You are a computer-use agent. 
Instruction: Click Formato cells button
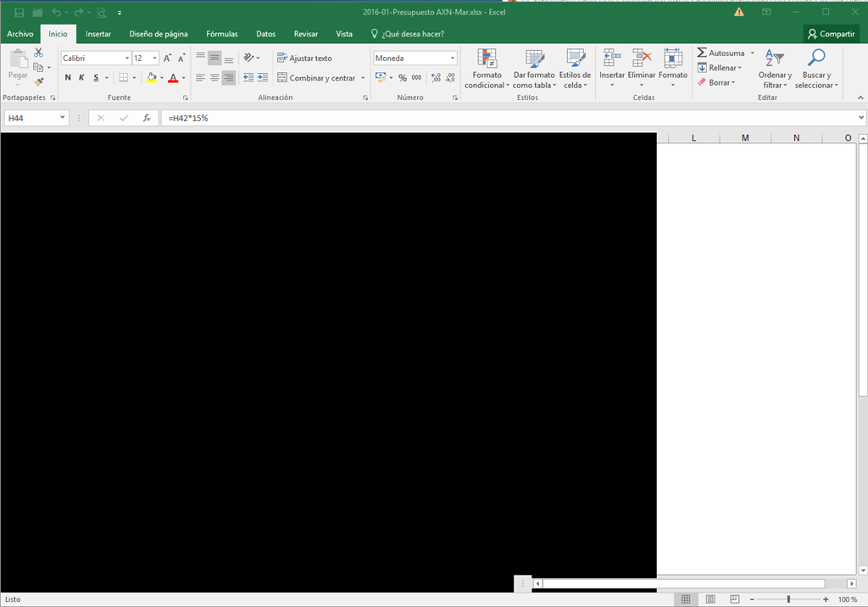pyautogui.click(x=672, y=69)
